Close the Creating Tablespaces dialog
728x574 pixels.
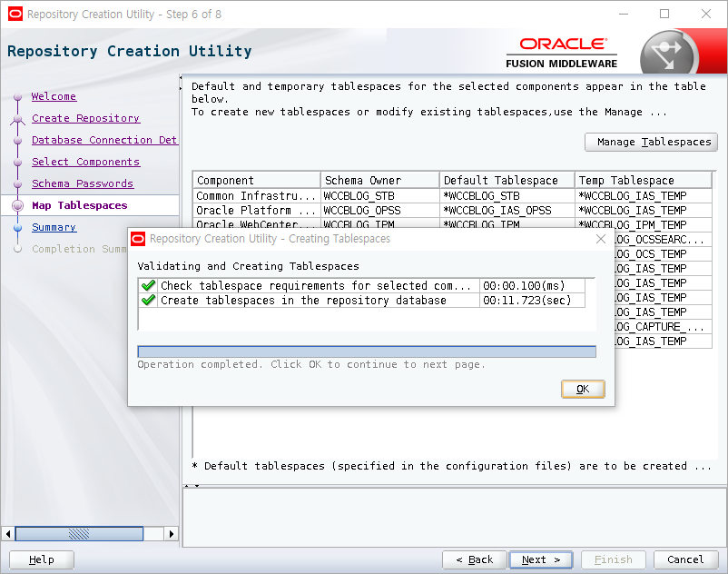click(x=600, y=239)
